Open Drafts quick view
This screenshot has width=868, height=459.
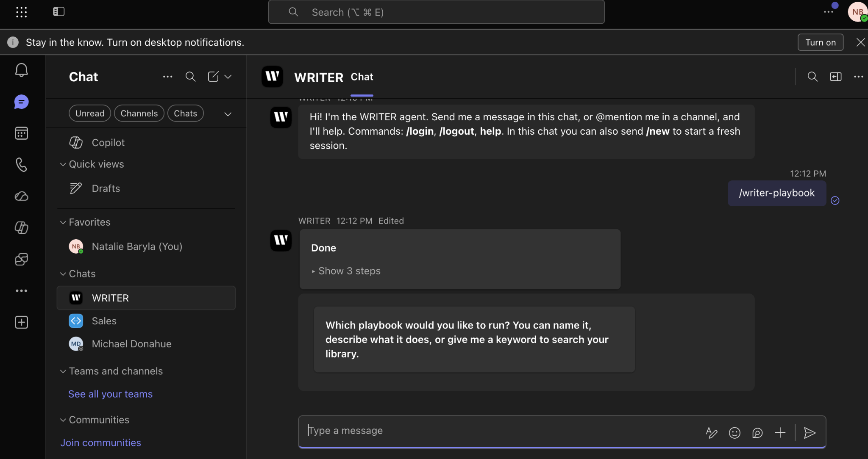(146, 188)
